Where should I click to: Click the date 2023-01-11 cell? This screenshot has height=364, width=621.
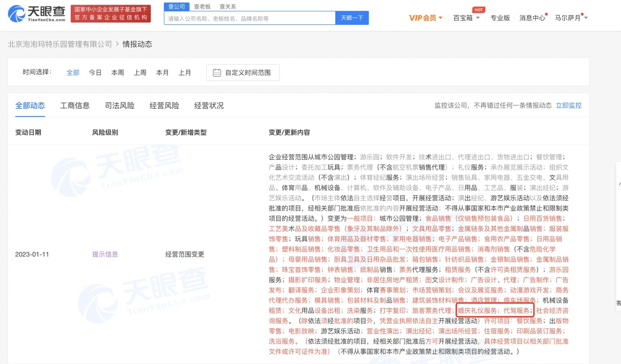(32, 254)
